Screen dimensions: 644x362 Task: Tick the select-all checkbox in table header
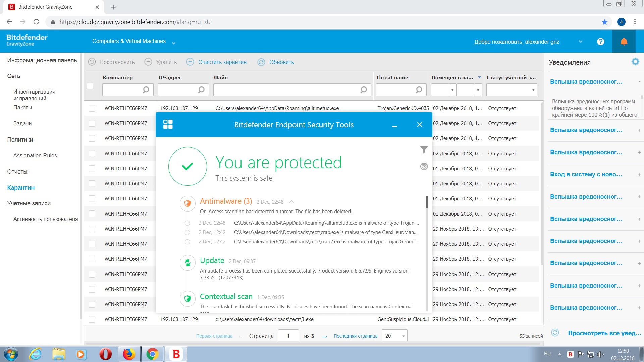(90, 86)
